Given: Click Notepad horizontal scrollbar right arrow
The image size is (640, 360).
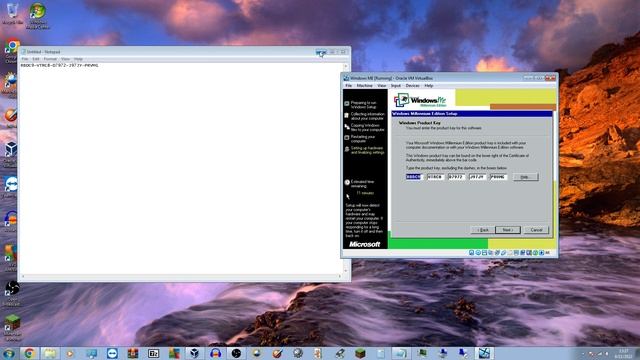Looking at the screenshot, I should click(x=340, y=277).
